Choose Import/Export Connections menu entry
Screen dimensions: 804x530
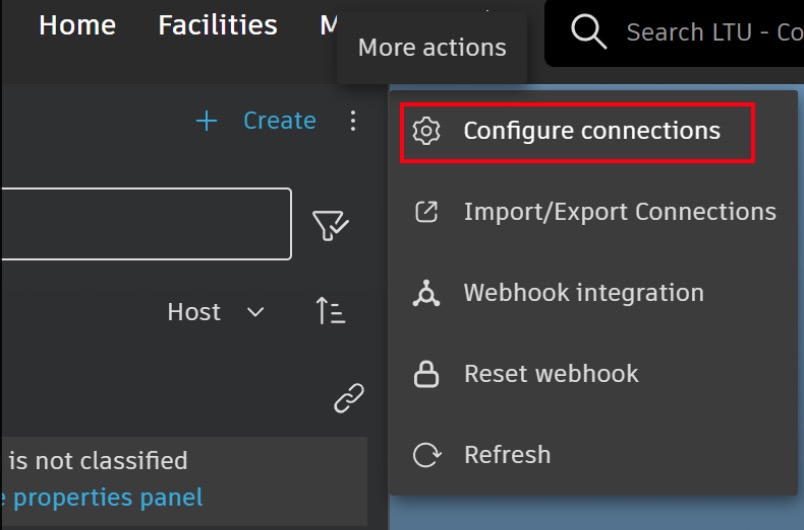click(619, 212)
